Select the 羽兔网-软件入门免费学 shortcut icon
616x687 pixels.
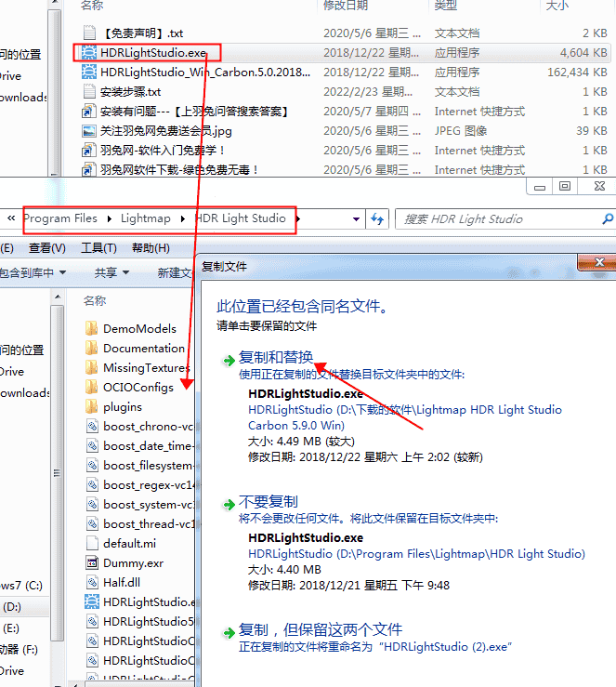tap(89, 151)
